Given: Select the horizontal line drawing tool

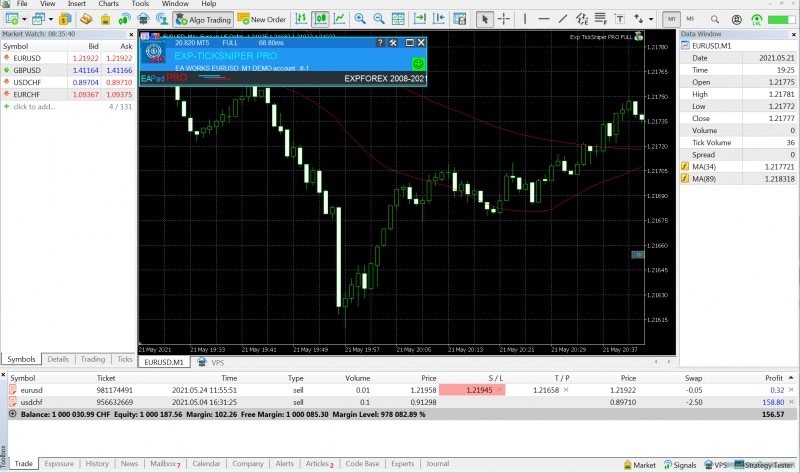Looking at the screenshot, I should (x=544, y=19).
